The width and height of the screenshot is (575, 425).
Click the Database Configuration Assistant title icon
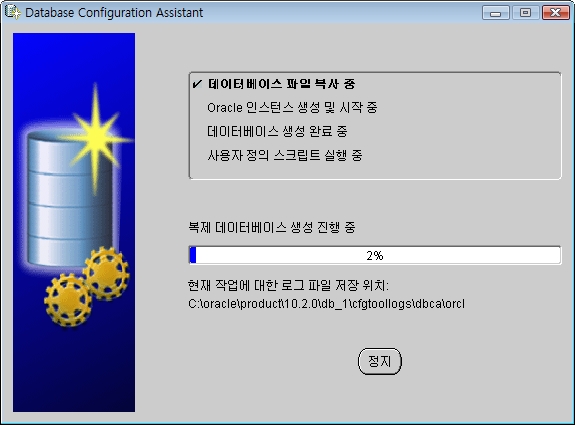point(12,12)
